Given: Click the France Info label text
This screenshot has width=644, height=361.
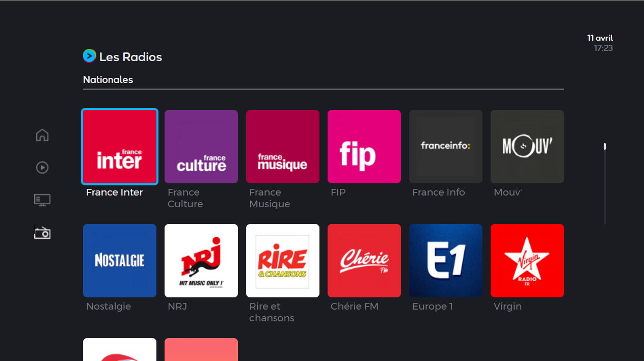Looking at the screenshot, I should (438, 192).
